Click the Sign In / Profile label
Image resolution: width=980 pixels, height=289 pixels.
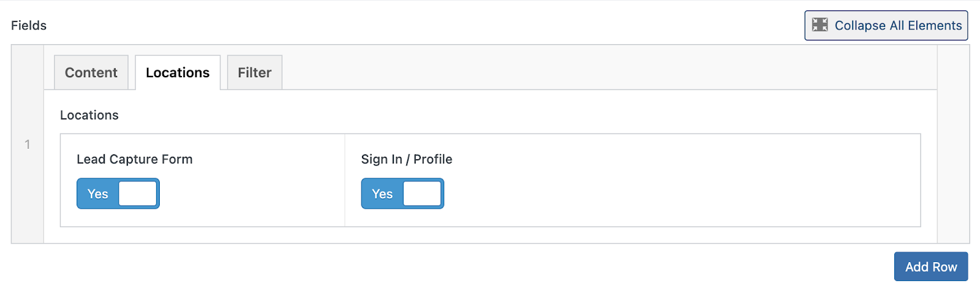pos(407,159)
